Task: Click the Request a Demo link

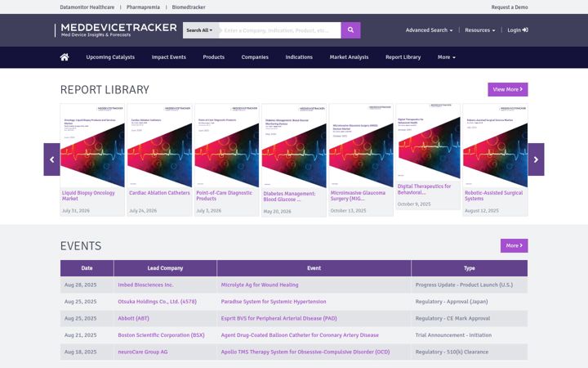Action: (510, 7)
